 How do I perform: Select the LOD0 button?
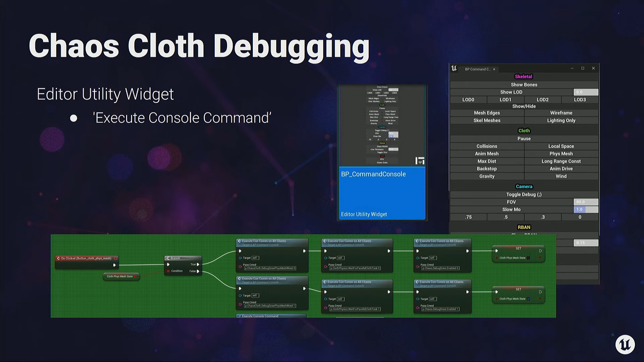[x=469, y=100]
